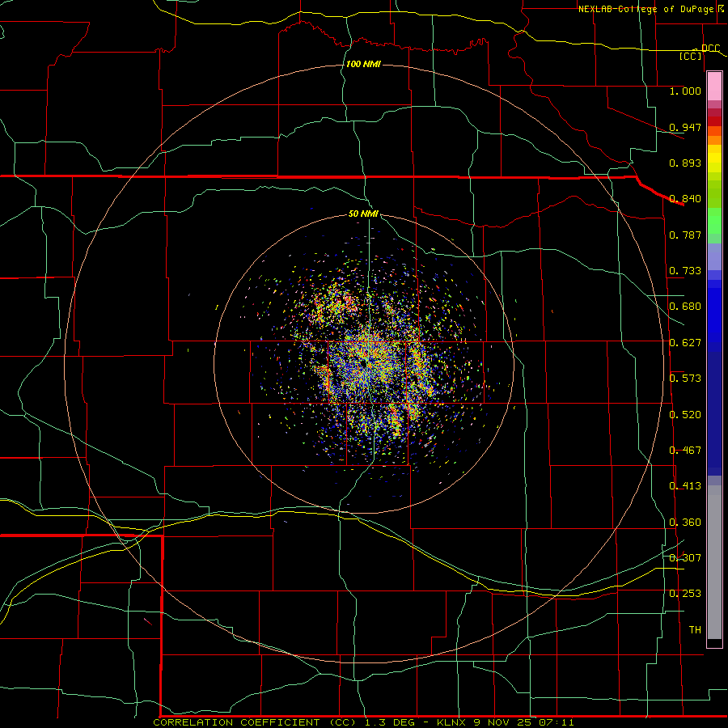Click the 0.840 scale value
Image resolution: width=728 pixels, height=728 pixels.
click(x=685, y=199)
